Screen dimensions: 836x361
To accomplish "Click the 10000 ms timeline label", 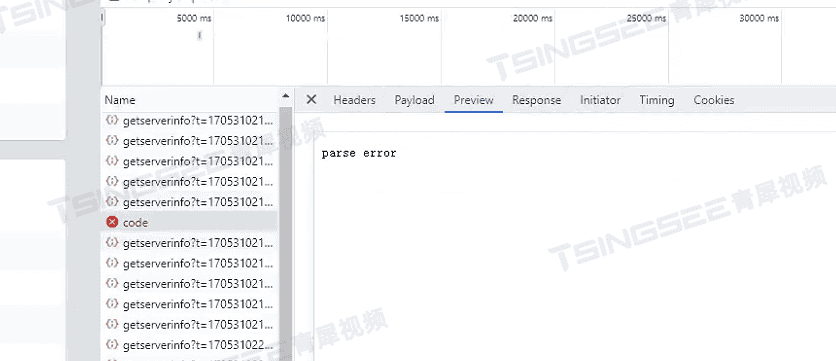I will pos(306,19).
